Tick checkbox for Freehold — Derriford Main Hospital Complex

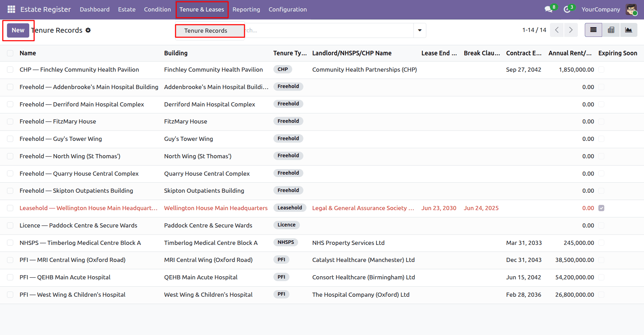point(10,104)
